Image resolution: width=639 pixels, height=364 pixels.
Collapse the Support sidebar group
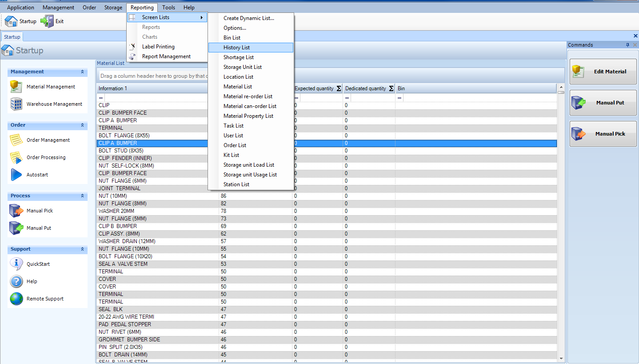(x=82, y=249)
